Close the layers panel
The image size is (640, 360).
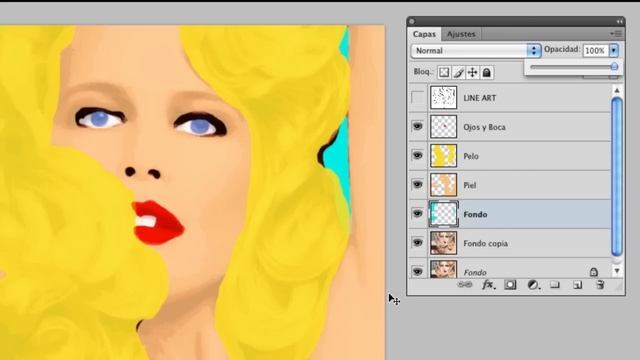pyautogui.click(x=412, y=21)
